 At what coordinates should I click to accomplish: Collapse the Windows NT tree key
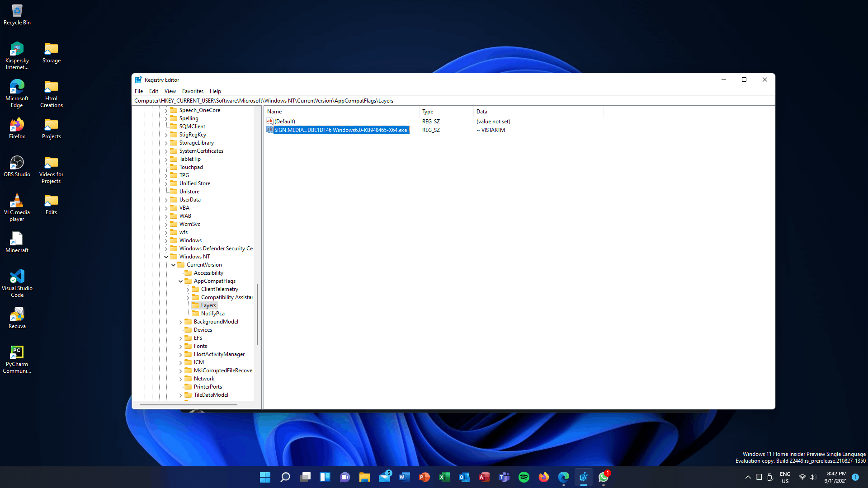tap(166, 257)
